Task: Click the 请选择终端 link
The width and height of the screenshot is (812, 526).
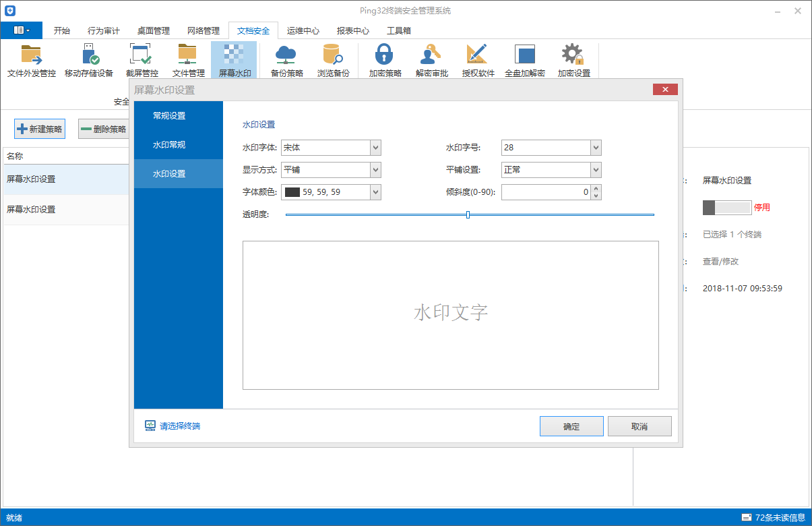Action: [180, 426]
